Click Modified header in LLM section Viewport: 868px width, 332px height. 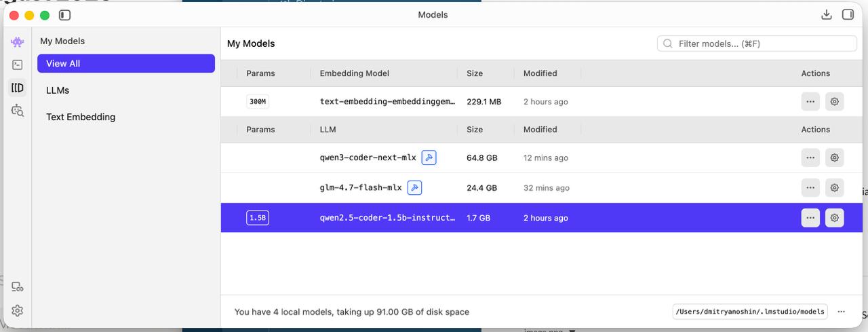click(540, 129)
